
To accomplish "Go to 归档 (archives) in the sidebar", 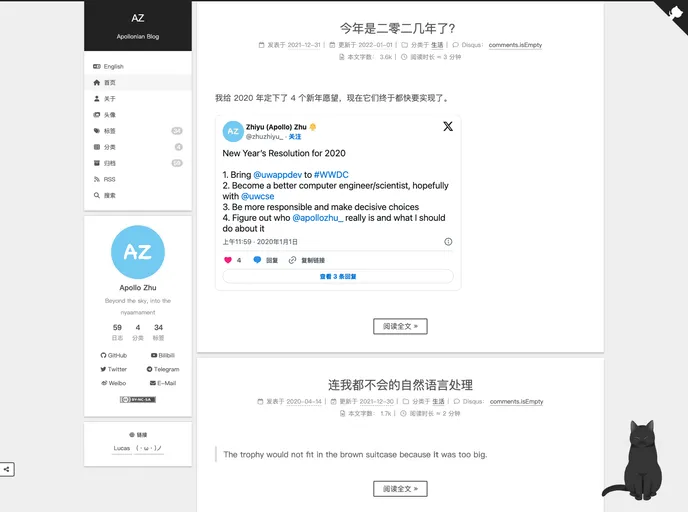I will (109, 163).
